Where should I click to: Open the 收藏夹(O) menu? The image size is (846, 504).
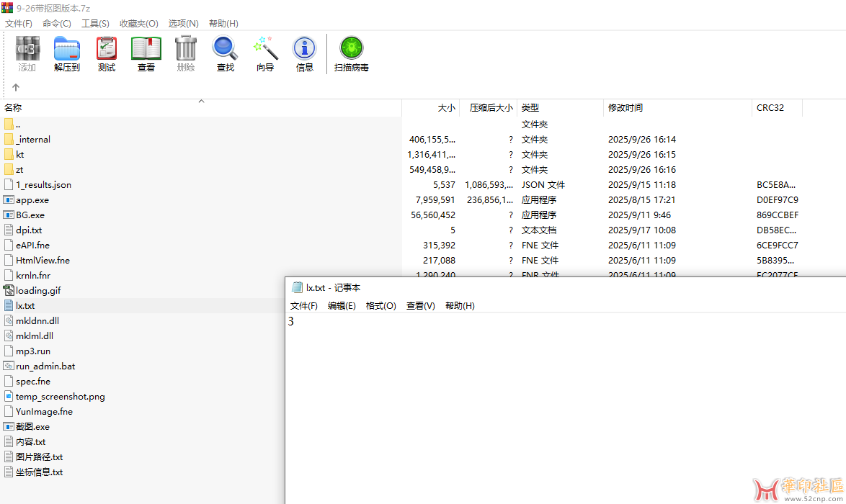[138, 23]
